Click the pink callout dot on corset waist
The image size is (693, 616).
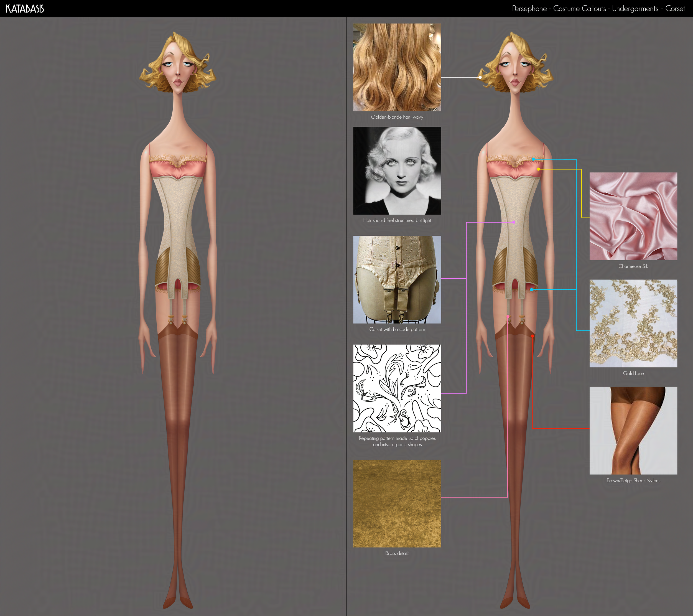514,222
